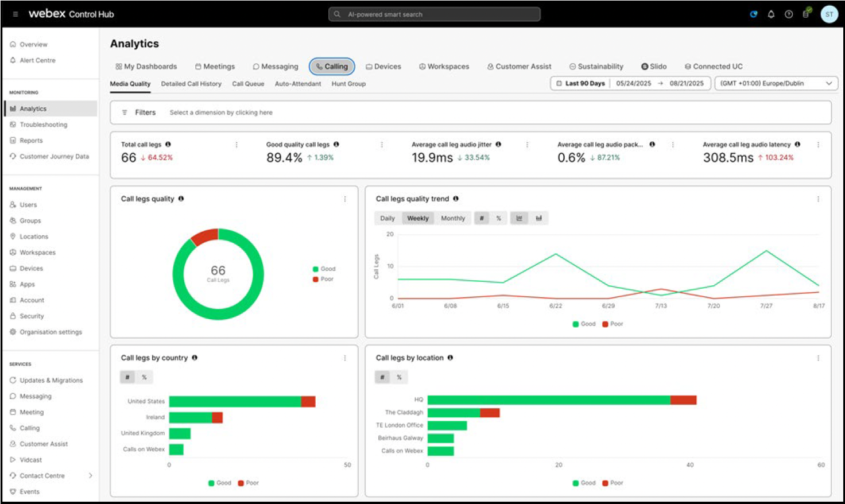
Task: Show country chart as count (#)
Action: (x=127, y=377)
